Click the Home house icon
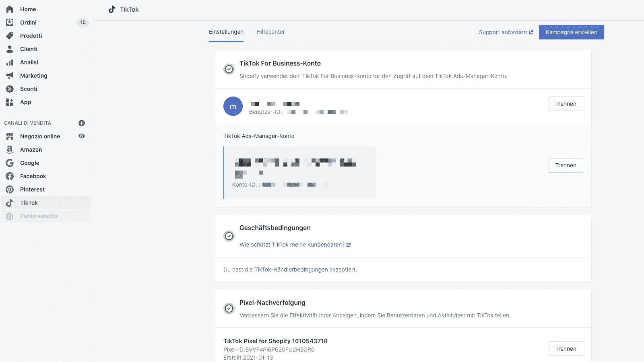 click(10, 9)
